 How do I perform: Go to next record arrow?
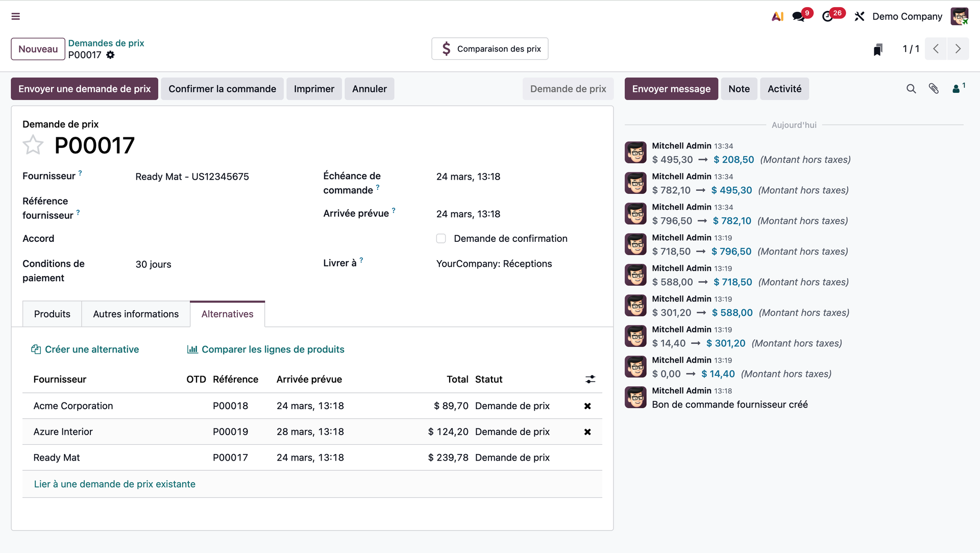coord(958,49)
